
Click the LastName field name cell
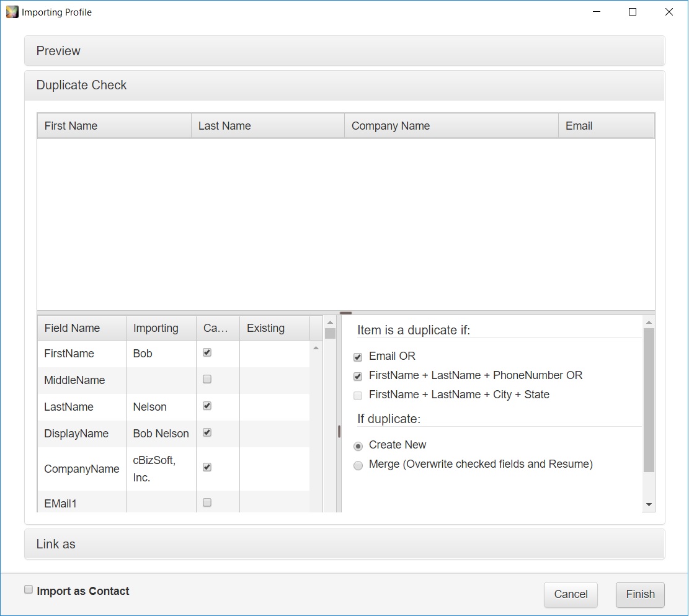point(82,407)
